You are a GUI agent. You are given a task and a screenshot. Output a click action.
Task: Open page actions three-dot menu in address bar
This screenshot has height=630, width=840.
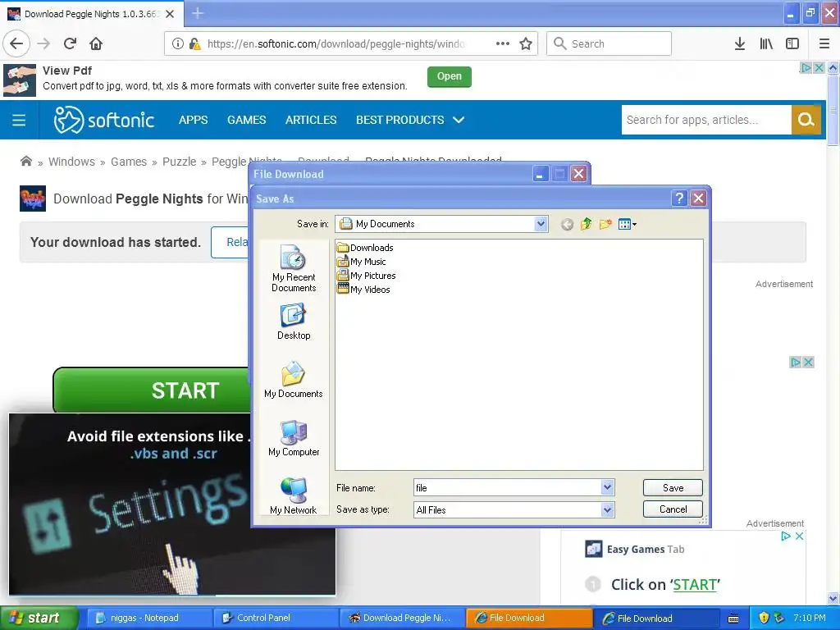coord(503,43)
